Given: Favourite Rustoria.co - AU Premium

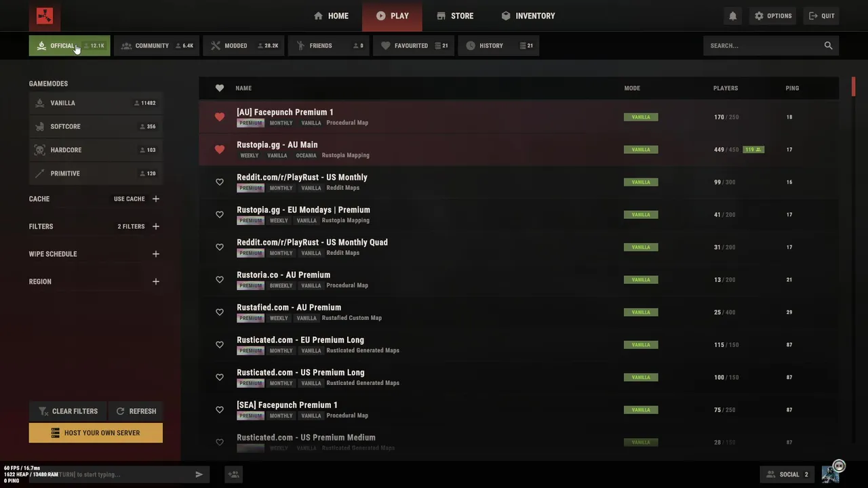Looking at the screenshot, I should tap(220, 279).
